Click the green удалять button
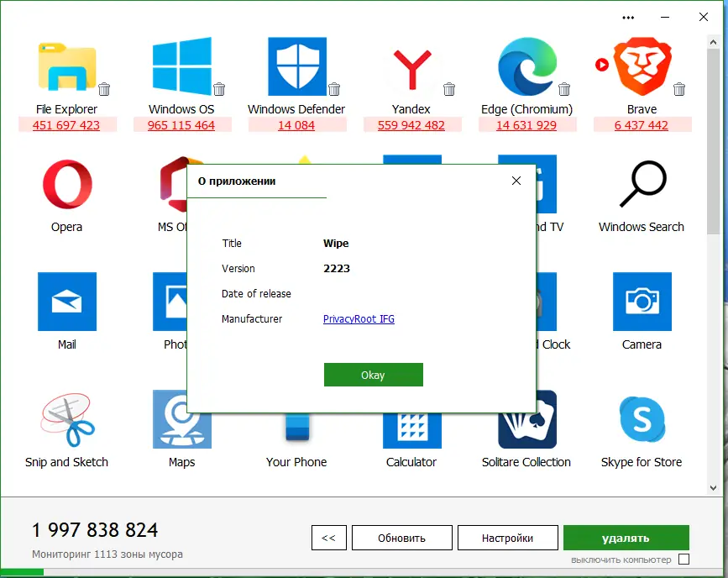Image resolution: width=728 pixels, height=578 pixels. tap(626, 538)
